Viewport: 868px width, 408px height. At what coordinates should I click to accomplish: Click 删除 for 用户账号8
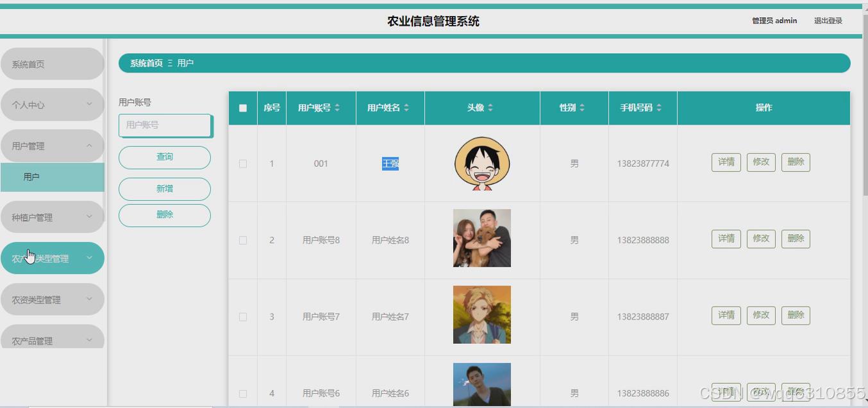pyautogui.click(x=796, y=239)
